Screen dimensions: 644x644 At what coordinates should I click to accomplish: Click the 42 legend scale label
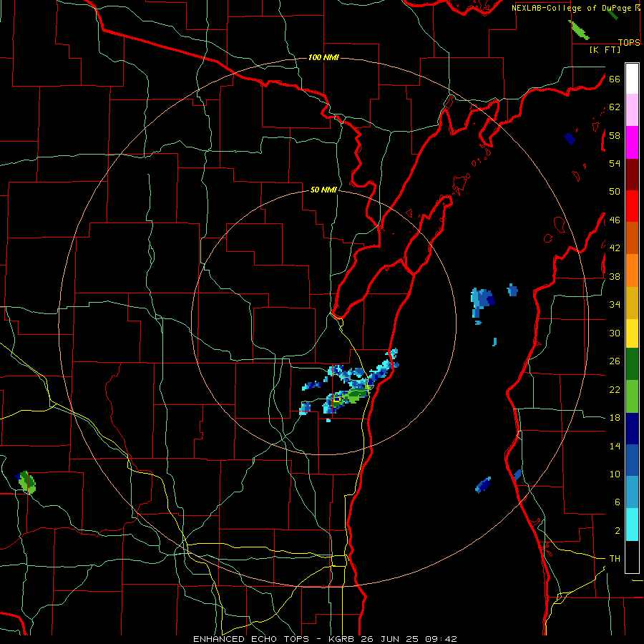click(615, 248)
